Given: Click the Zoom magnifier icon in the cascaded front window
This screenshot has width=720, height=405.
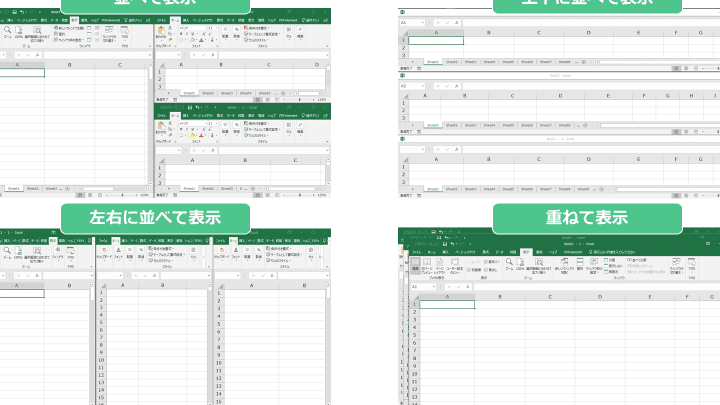Looking at the screenshot, I should point(509,262).
